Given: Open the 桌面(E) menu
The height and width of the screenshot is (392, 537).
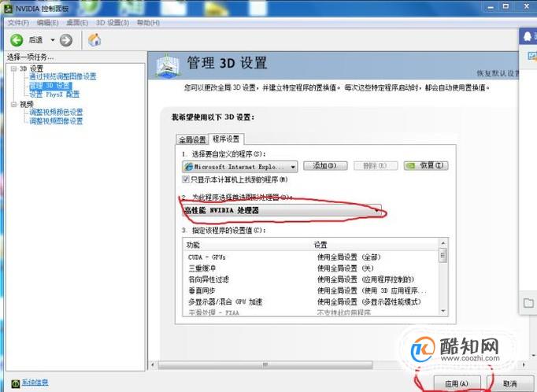Looking at the screenshot, I should click(x=77, y=23).
